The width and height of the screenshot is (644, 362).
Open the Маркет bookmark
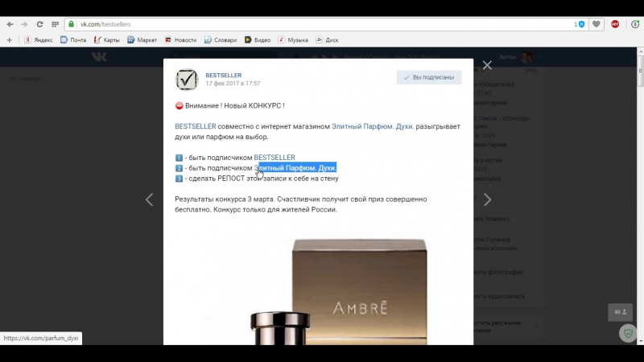click(x=142, y=39)
